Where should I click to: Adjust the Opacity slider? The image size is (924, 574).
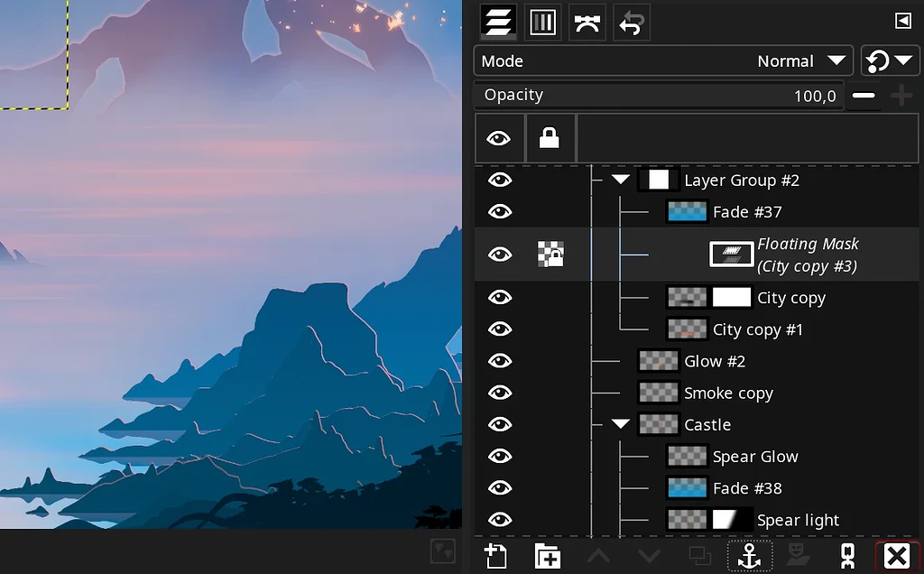(659, 94)
